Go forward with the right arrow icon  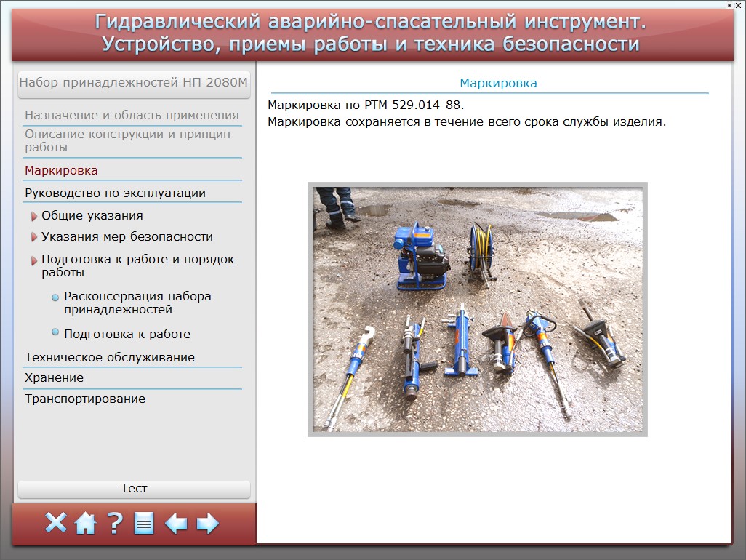208,523
